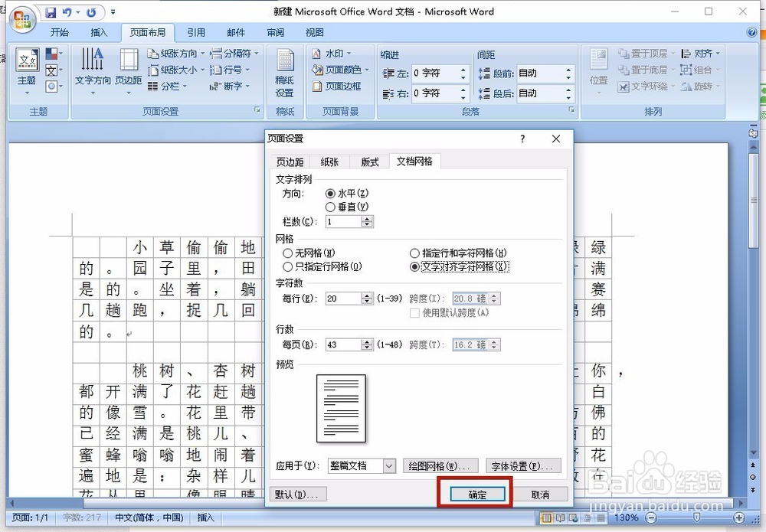The height and width of the screenshot is (532, 766).
Task: Click the 130% zoom level button
Action: pyautogui.click(x=626, y=518)
